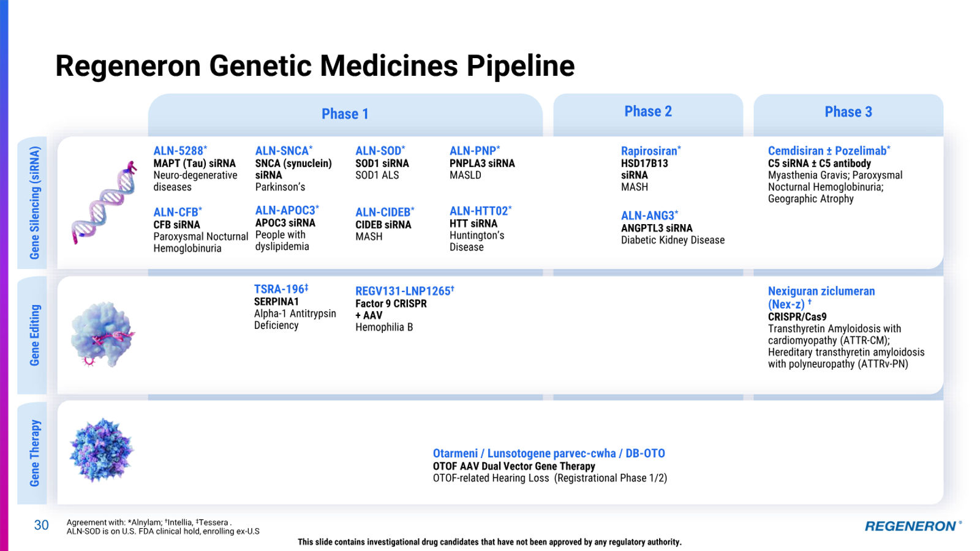Click the ALN-SNCA candidate name
Viewport: 980px width, 551px height.
coord(284,151)
